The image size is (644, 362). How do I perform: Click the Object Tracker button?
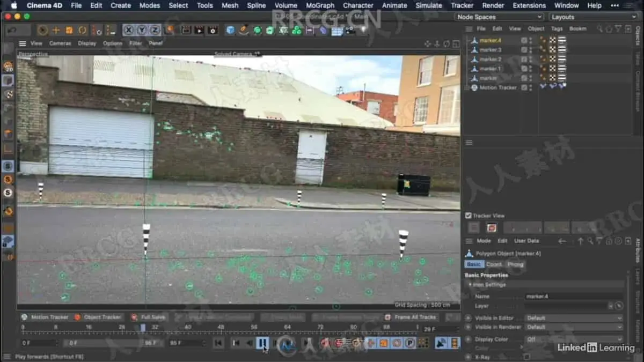99,317
